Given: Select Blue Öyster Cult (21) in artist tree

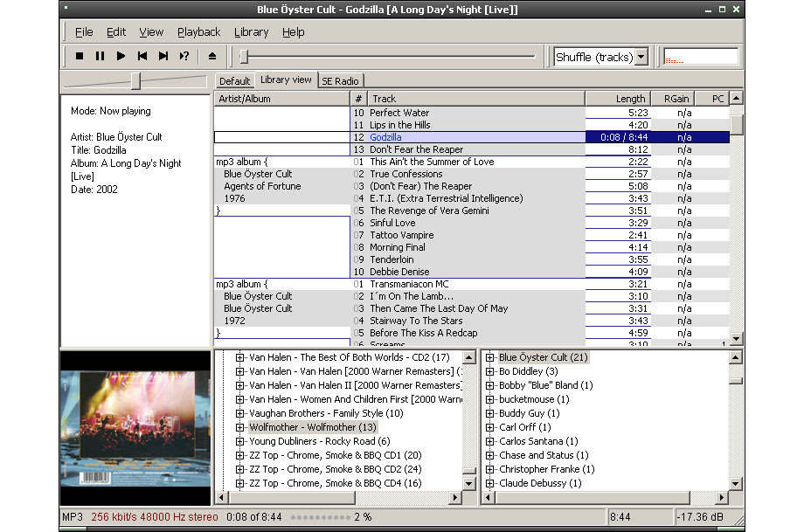Looking at the screenshot, I should [544, 357].
